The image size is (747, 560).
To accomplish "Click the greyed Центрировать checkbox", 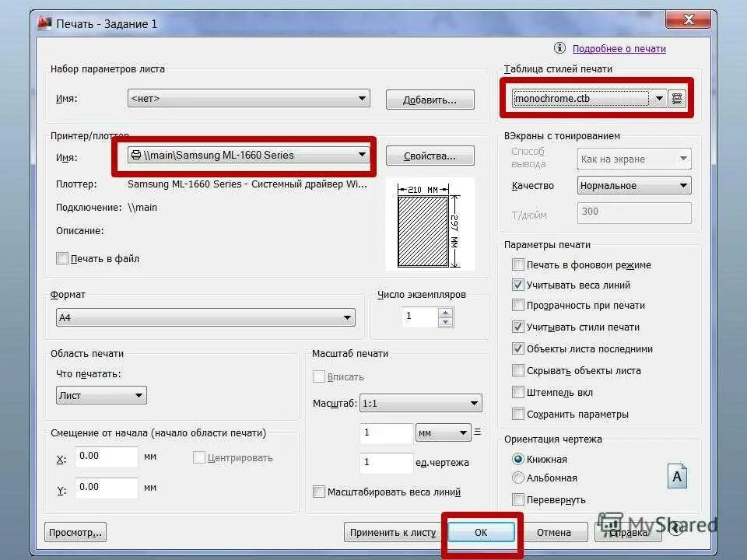I will (x=198, y=457).
